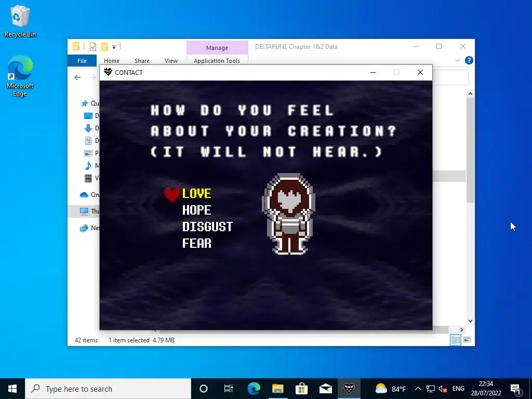
Task: Open File Explorer from the taskbar
Action: click(277, 389)
